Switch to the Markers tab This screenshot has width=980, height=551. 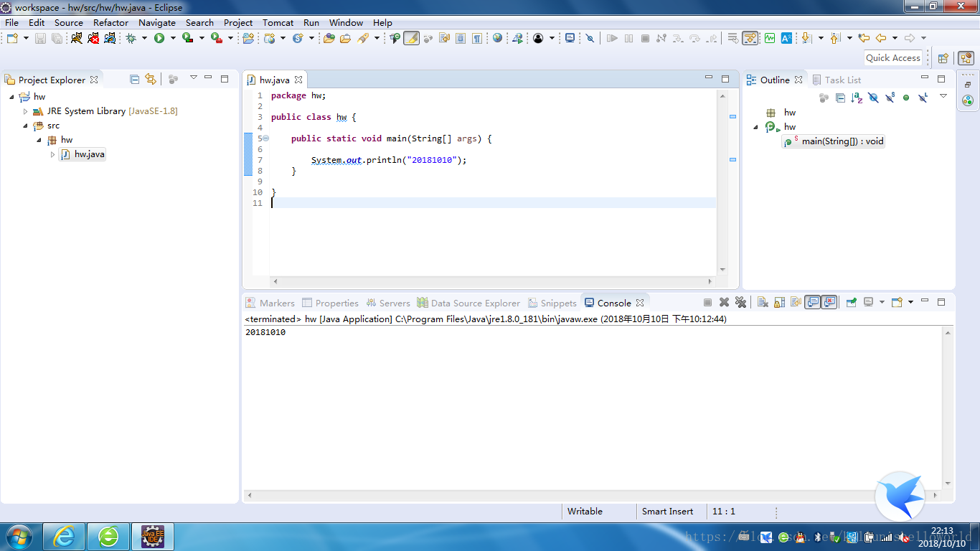tap(270, 303)
